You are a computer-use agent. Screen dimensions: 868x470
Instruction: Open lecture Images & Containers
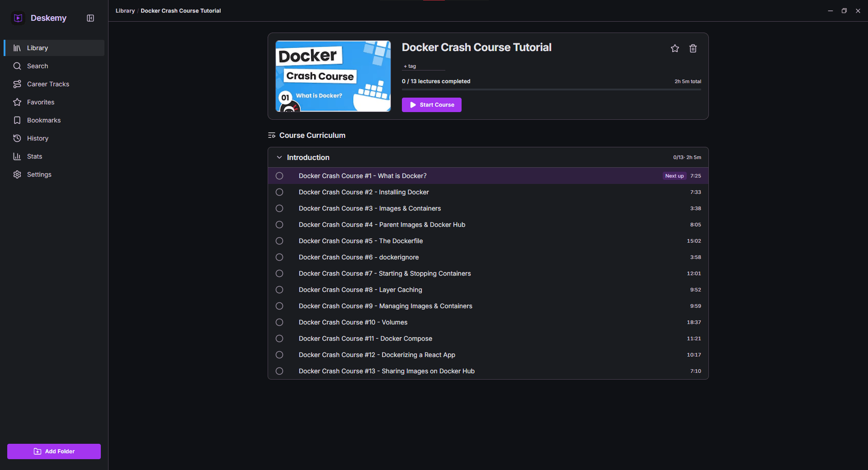tap(370, 208)
